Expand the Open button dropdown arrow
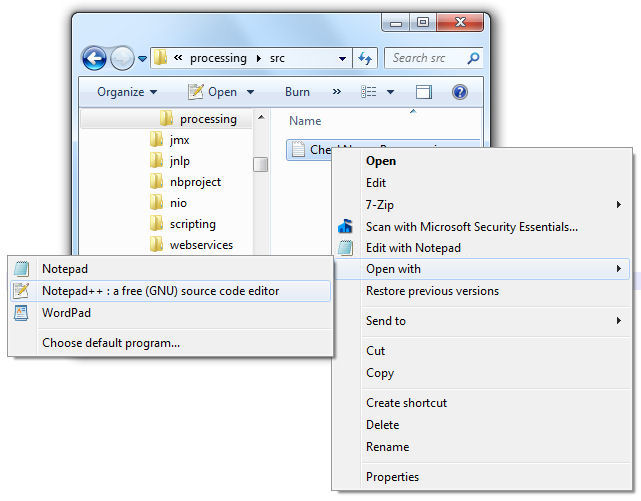The width and height of the screenshot is (641, 501). pyautogui.click(x=250, y=92)
